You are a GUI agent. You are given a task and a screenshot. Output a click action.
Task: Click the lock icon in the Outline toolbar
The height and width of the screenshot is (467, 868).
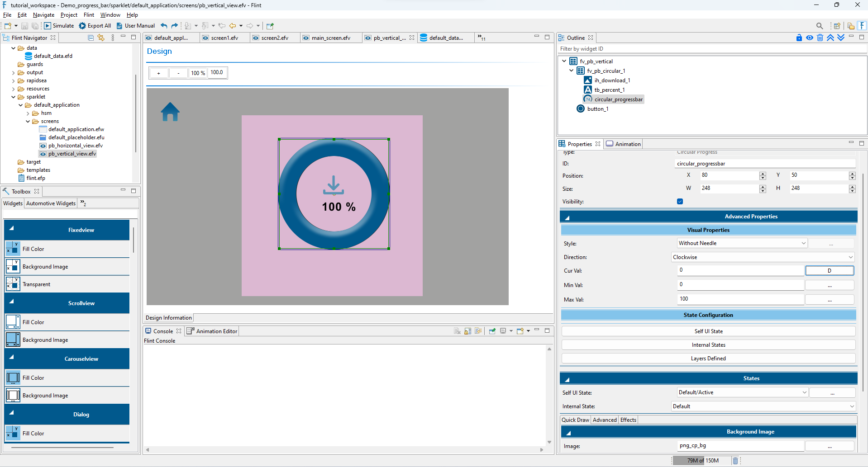point(799,38)
